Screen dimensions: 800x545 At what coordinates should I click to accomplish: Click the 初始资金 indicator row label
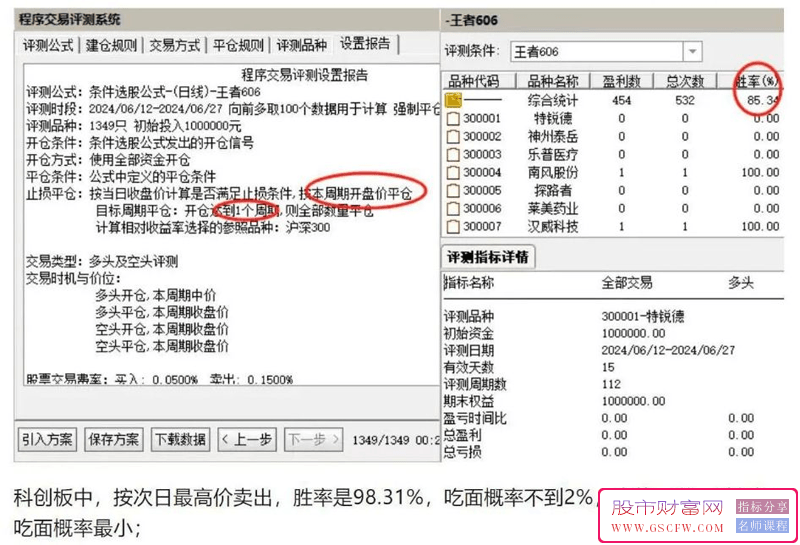468,333
